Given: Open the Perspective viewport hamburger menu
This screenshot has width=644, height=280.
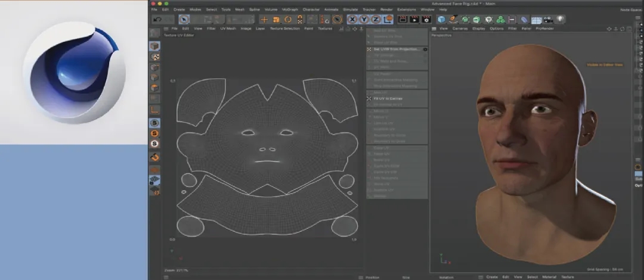Looking at the screenshot, I should tap(433, 29).
